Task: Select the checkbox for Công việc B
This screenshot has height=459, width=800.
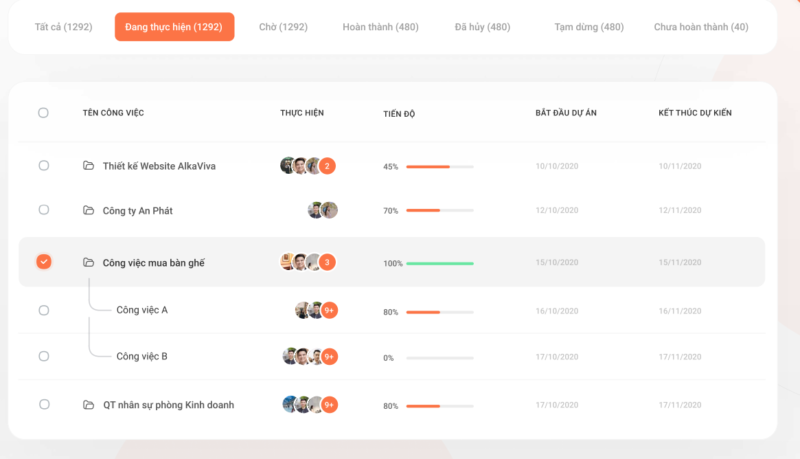Action: click(x=44, y=356)
